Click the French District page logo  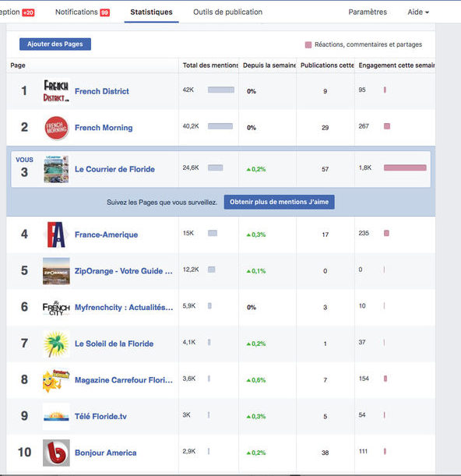56,91
